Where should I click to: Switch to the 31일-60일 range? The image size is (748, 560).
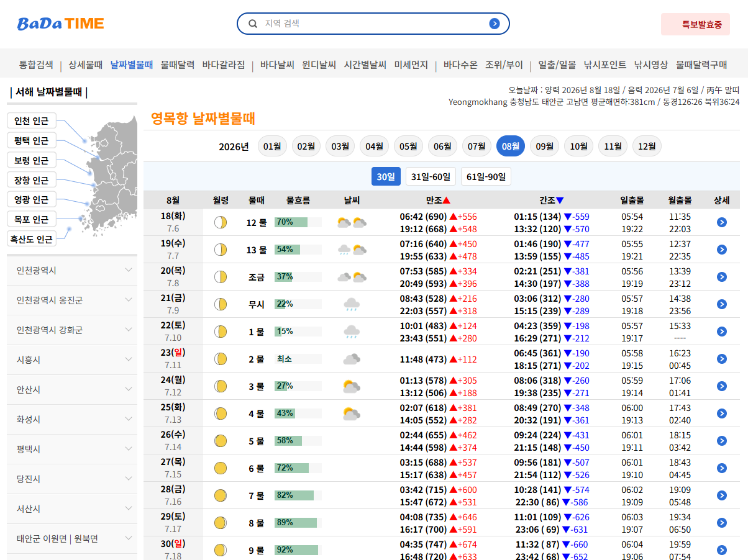431,177
